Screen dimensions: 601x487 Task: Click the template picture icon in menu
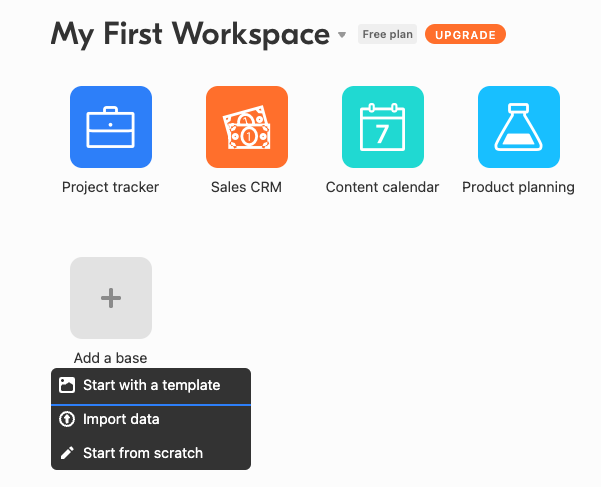coord(67,385)
